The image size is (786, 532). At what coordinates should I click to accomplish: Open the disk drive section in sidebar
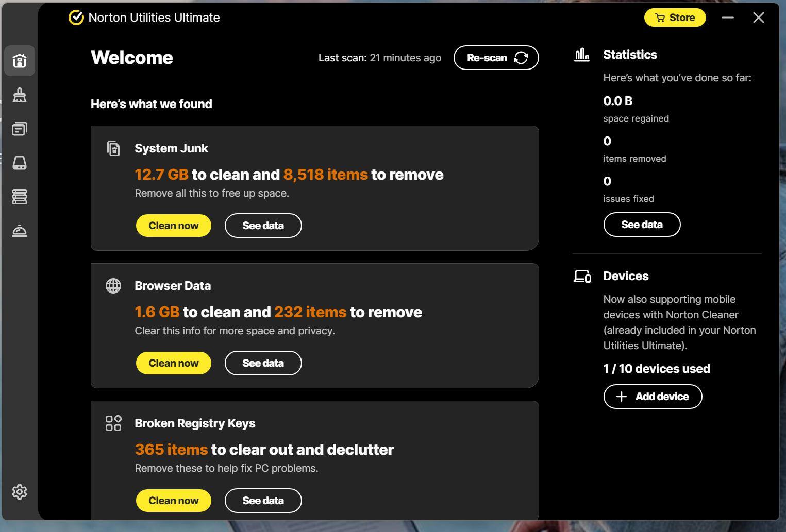(x=20, y=163)
